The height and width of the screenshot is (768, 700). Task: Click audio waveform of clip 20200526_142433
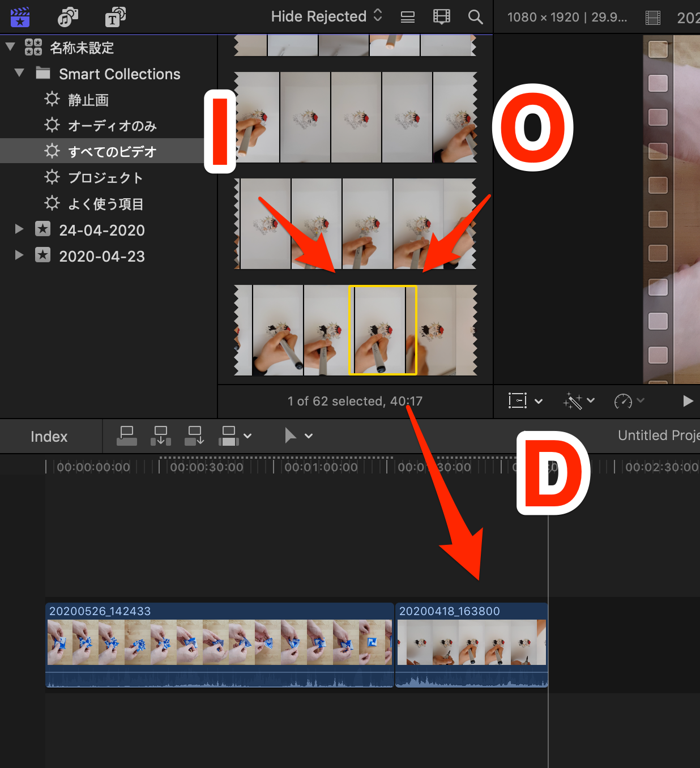tap(220, 680)
